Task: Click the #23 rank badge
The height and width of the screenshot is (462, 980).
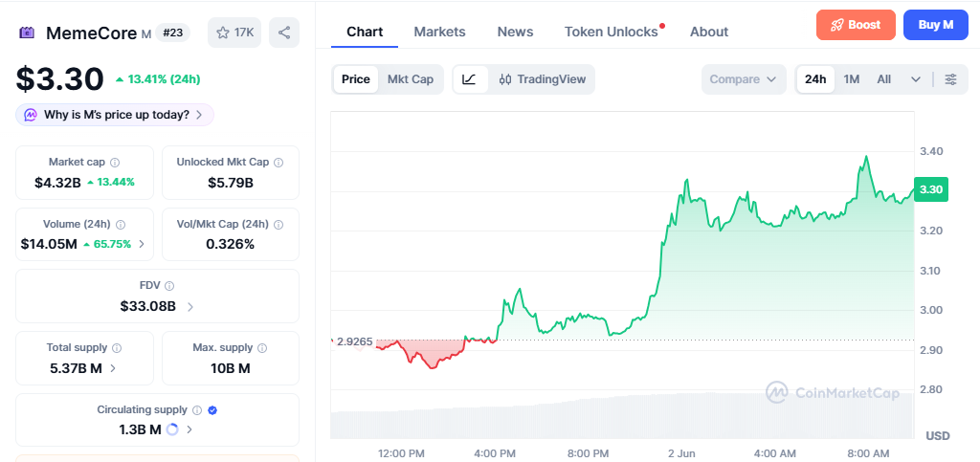Action: click(172, 33)
